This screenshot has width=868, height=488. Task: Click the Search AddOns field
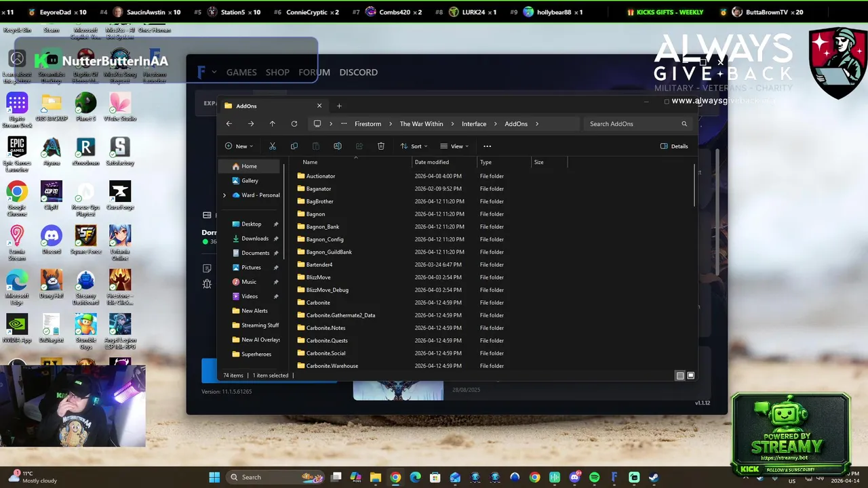pyautogui.click(x=637, y=124)
